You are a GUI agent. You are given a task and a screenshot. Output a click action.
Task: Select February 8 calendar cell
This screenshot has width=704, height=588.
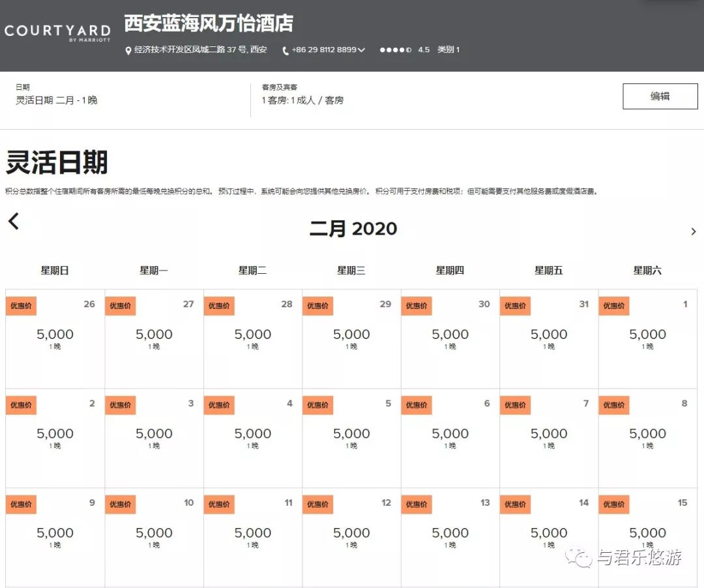(648, 439)
